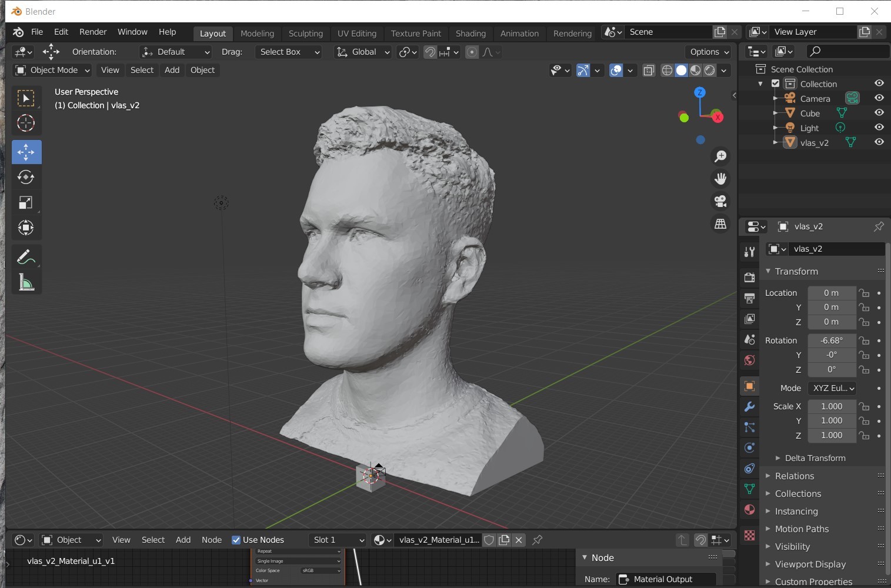
Task: Click the Material Output name field
Action: point(666,579)
